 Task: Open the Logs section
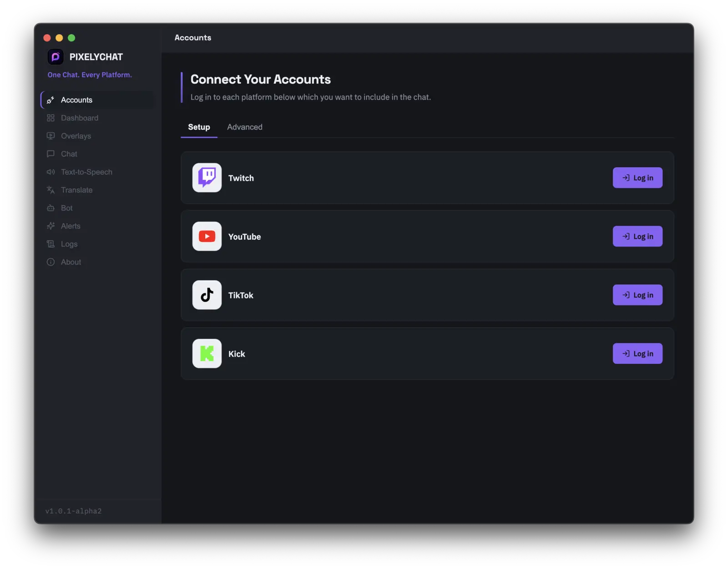click(x=97, y=244)
